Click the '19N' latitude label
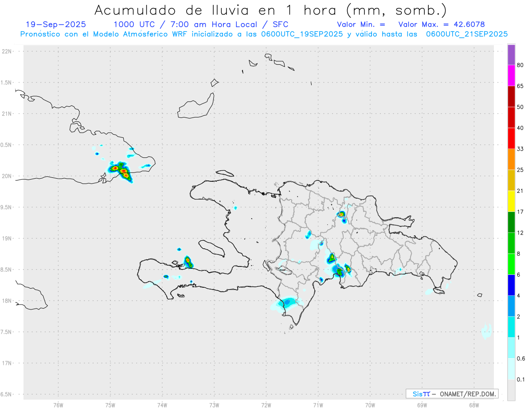This screenshot has height=411, width=532. point(7,239)
